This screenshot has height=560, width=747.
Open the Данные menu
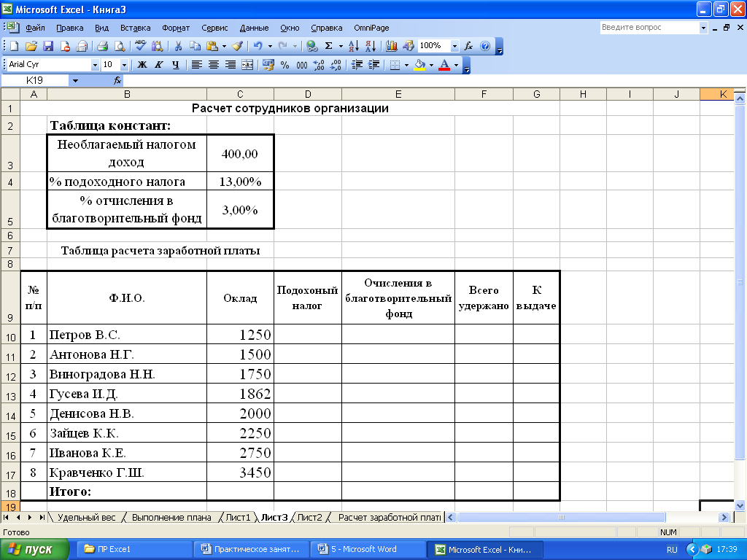tap(254, 28)
